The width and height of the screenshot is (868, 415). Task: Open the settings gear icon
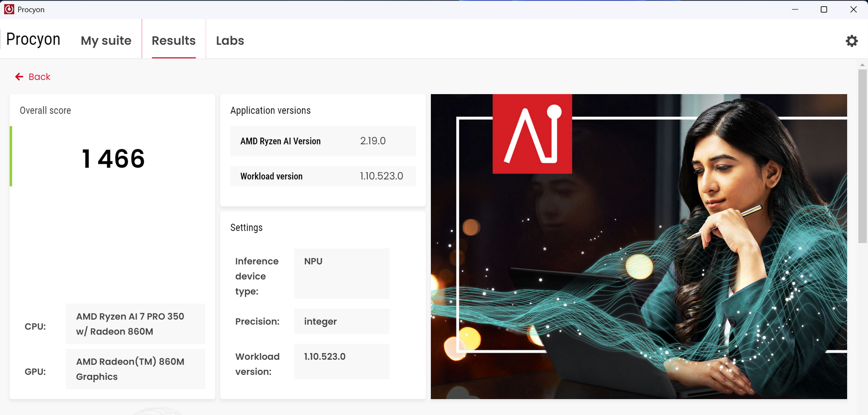[x=851, y=41]
